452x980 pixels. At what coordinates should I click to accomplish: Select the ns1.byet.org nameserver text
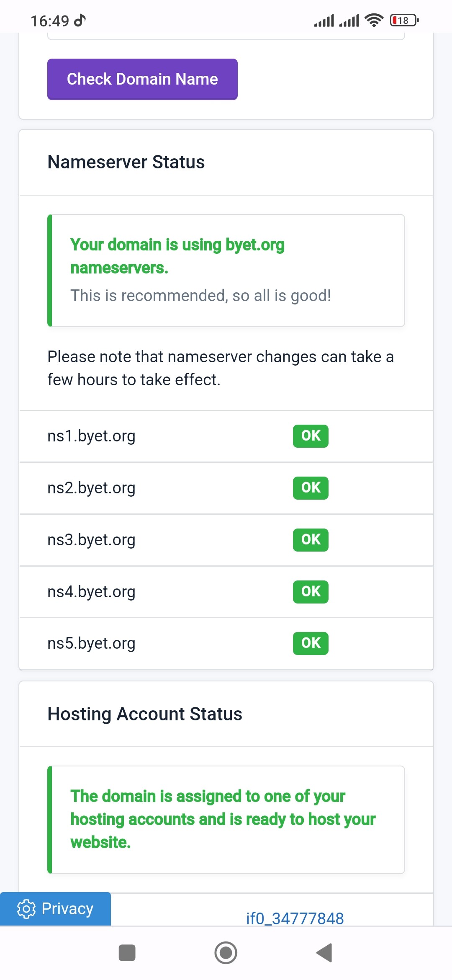click(x=91, y=436)
